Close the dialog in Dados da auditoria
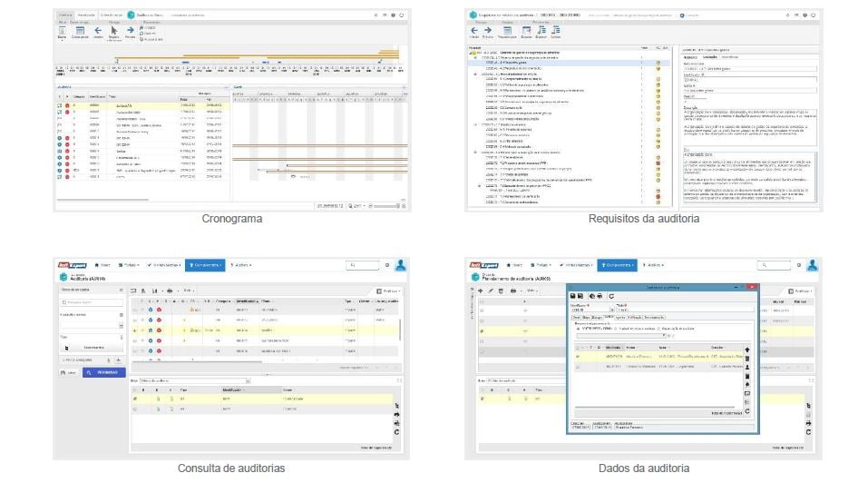Screen dimensions: 868x493 coord(752,286)
